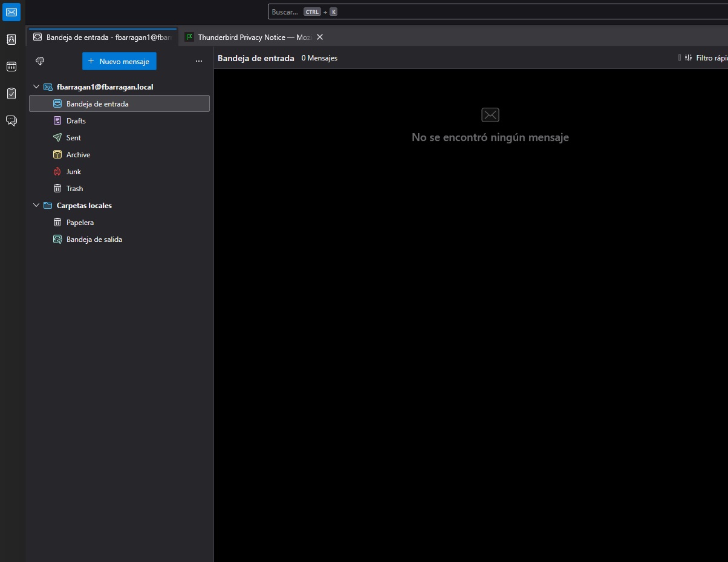
Task: Open the Address Book space
Action: [x=11, y=39]
